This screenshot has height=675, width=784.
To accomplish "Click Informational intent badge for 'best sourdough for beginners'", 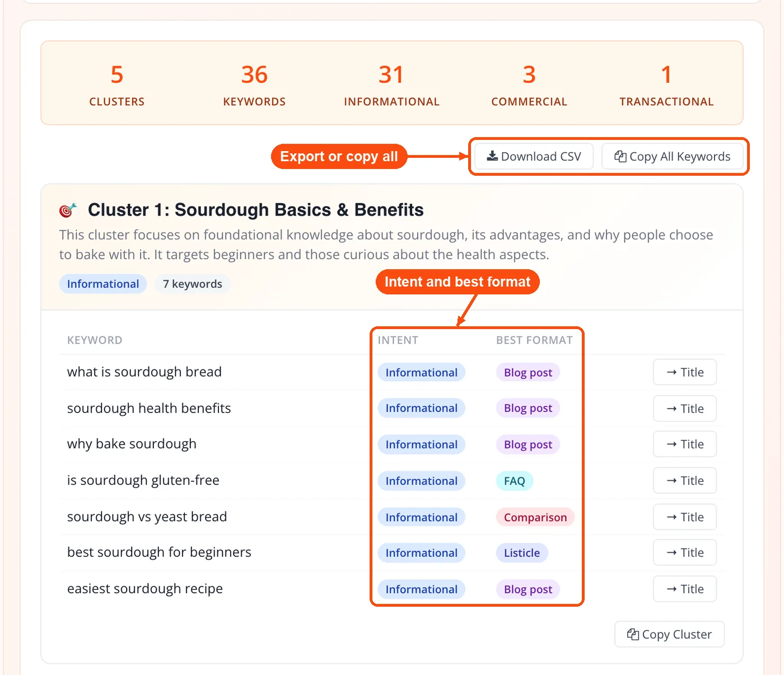I will (x=422, y=553).
